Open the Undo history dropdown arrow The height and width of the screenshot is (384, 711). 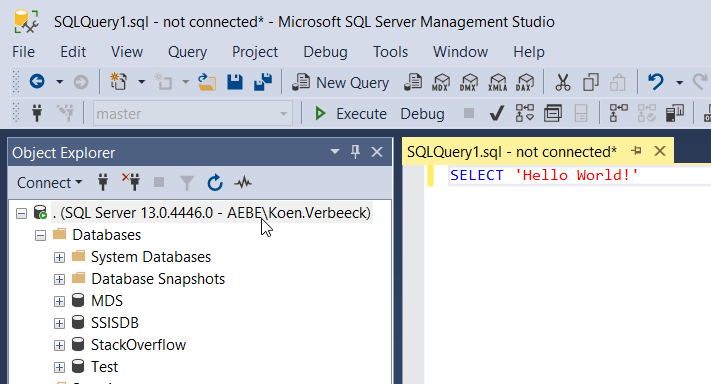pos(679,83)
